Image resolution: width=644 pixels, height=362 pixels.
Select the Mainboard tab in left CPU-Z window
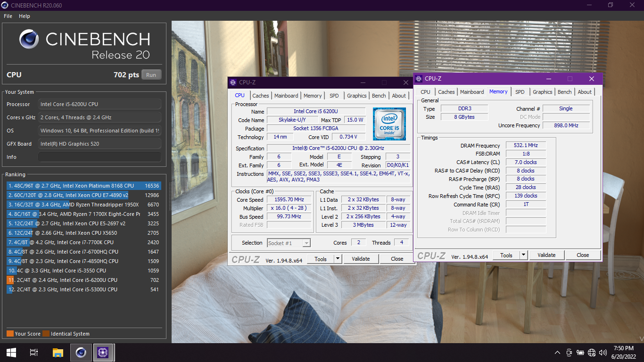coord(286,96)
